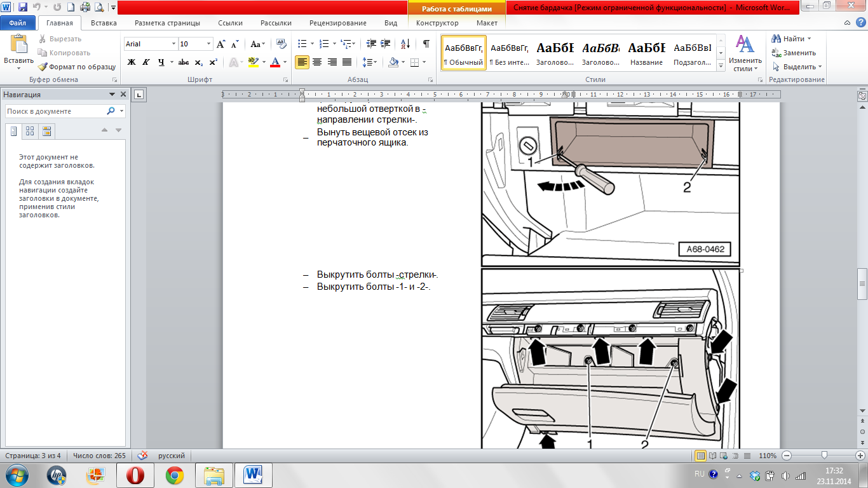This screenshot has width=868, height=488.
Task: Open the Arial font name dropdown
Action: coord(173,44)
